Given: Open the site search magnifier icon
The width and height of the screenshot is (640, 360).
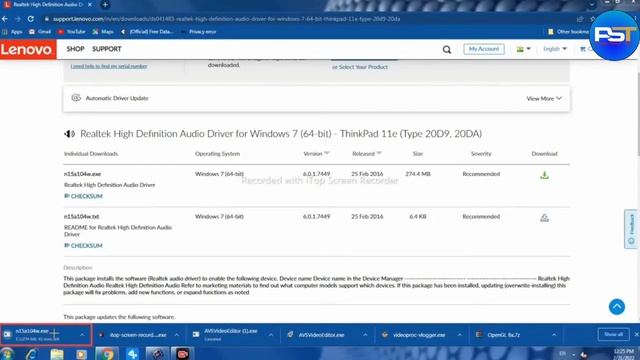Looking at the screenshot, I should [x=447, y=49].
